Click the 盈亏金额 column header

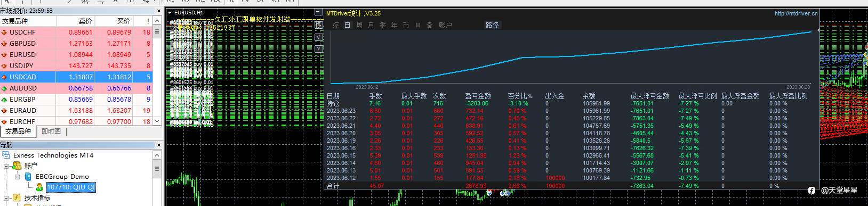click(478, 96)
